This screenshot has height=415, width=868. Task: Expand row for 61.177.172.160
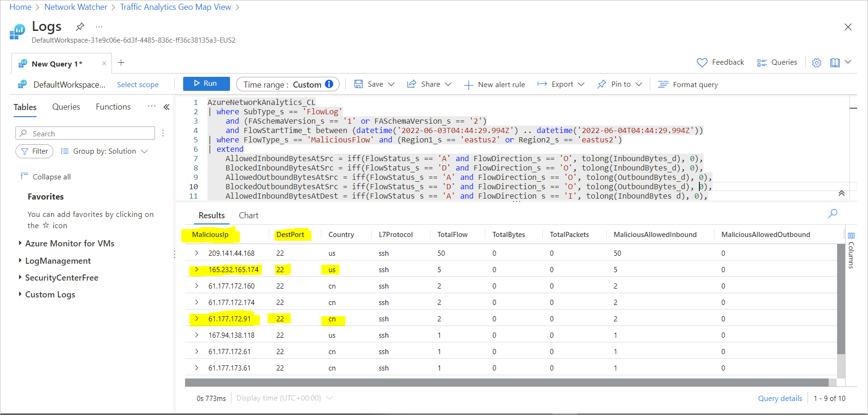pyautogui.click(x=197, y=286)
